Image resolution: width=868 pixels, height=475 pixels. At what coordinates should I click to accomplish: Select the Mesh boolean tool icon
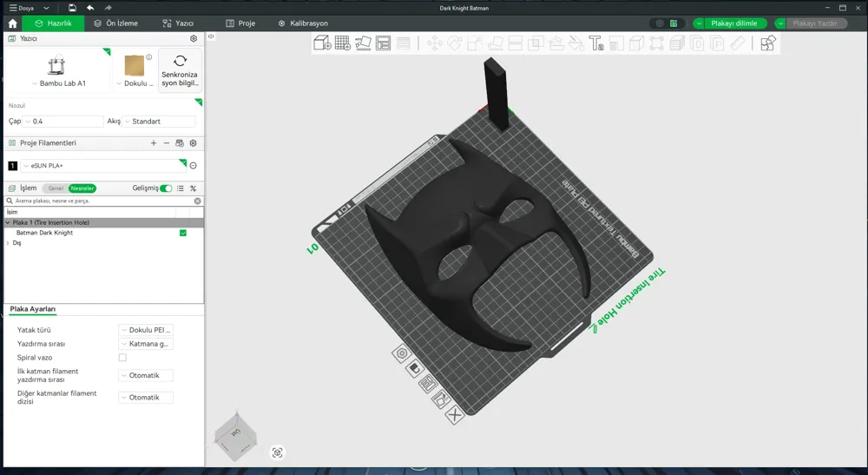(x=536, y=43)
